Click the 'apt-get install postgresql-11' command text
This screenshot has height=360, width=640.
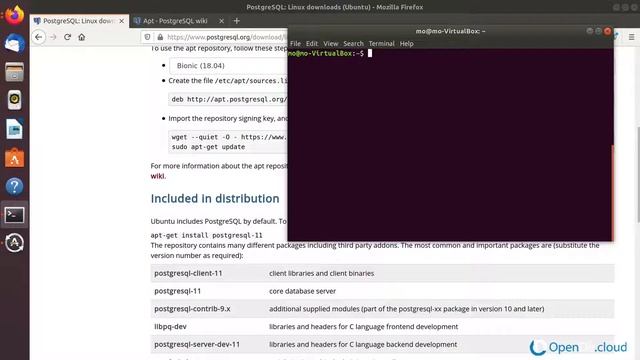pos(206,236)
